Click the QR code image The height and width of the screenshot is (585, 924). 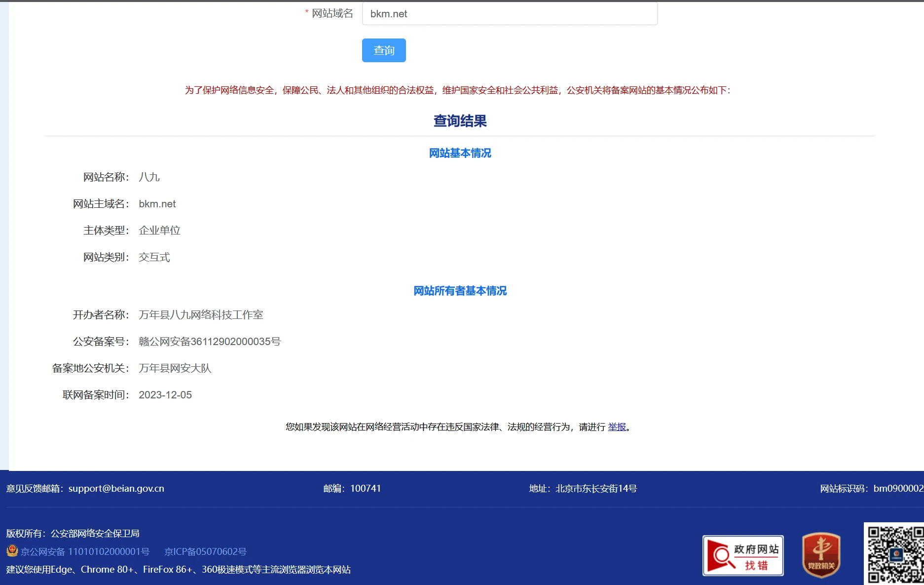(895, 555)
